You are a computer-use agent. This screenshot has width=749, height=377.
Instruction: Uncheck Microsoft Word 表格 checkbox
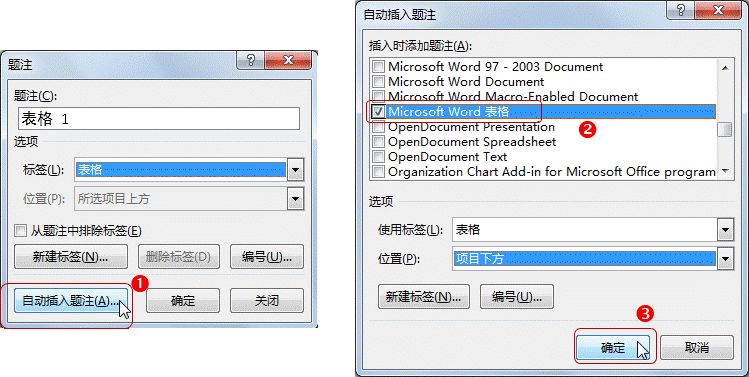[x=378, y=112]
